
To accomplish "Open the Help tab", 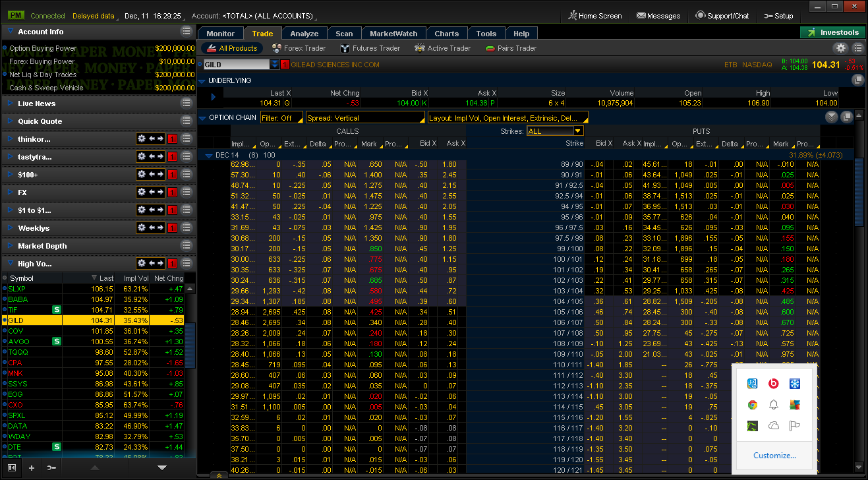I will point(521,34).
